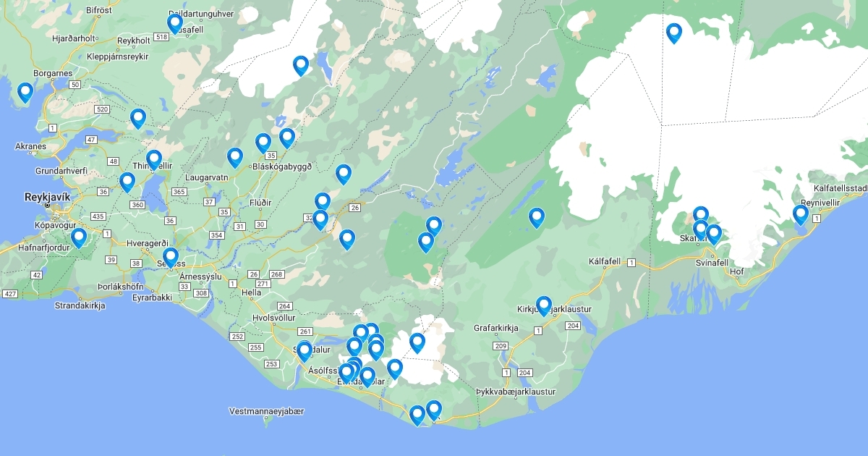This screenshot has width=868, height=456.
Task: Select the pin just east of Hafnarfjordur
Action: coord(79,237)
